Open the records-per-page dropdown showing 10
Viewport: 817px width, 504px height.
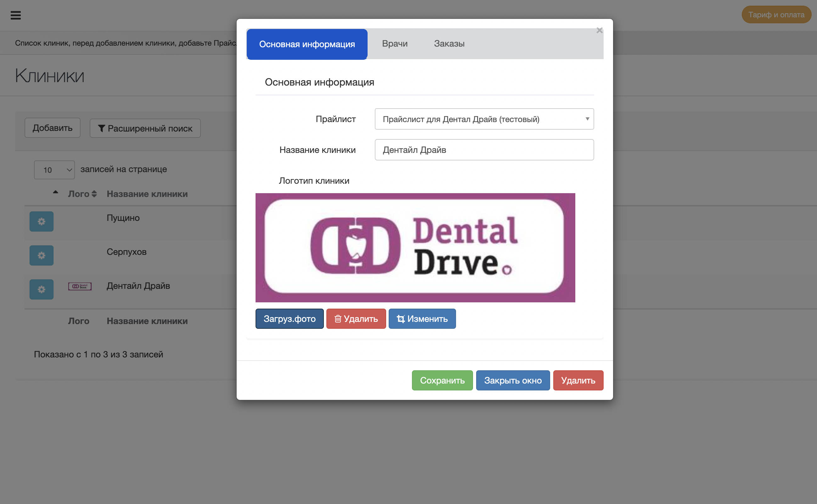tap(54, 170)
